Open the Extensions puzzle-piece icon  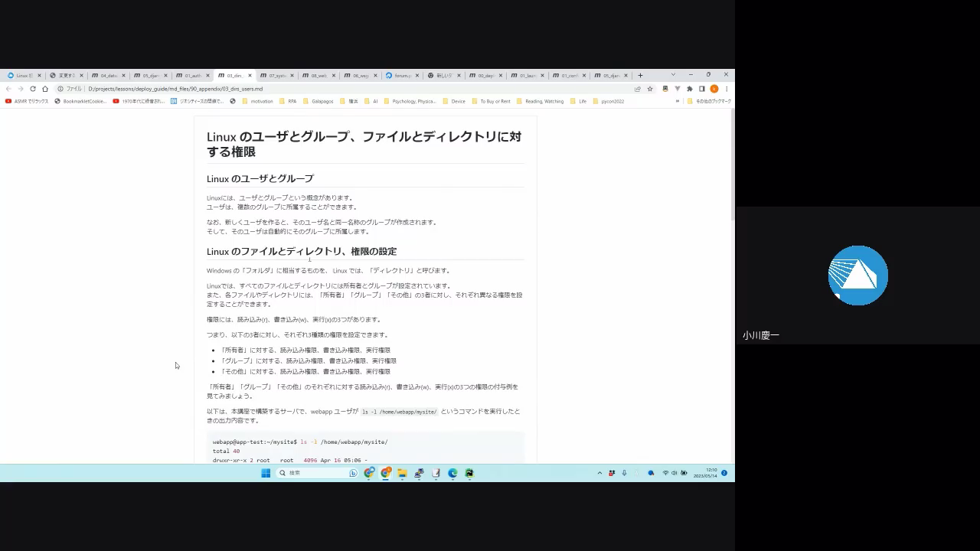click(x=689, y=89)
